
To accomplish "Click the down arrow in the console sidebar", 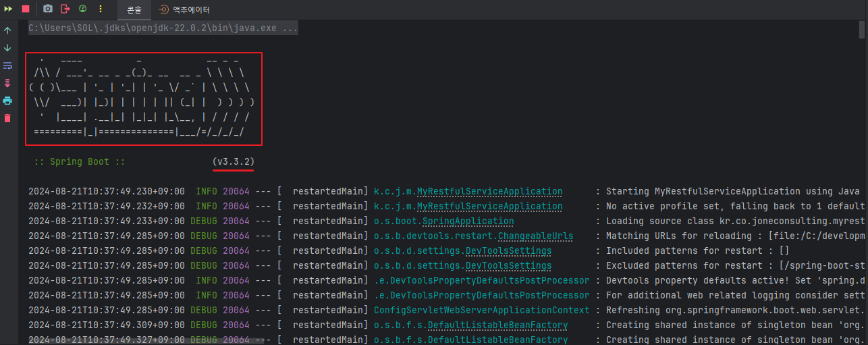I will 7,48.
